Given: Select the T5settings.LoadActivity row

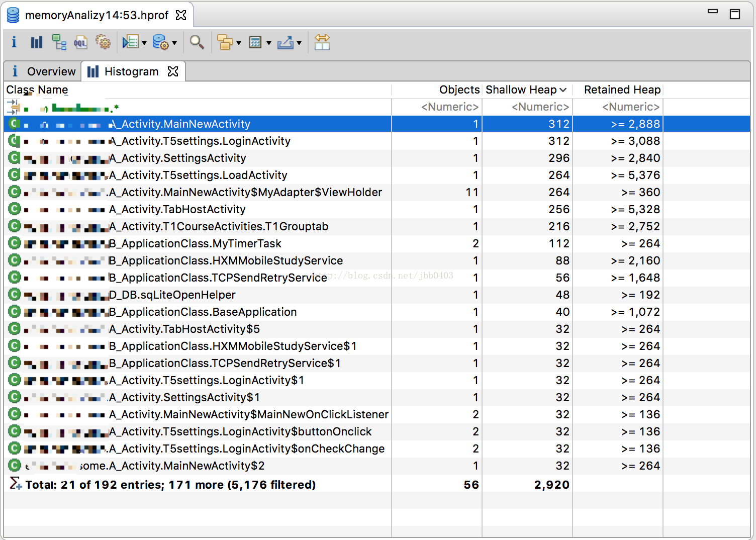Looking at the screenshot, I should [x=377, y=175].
